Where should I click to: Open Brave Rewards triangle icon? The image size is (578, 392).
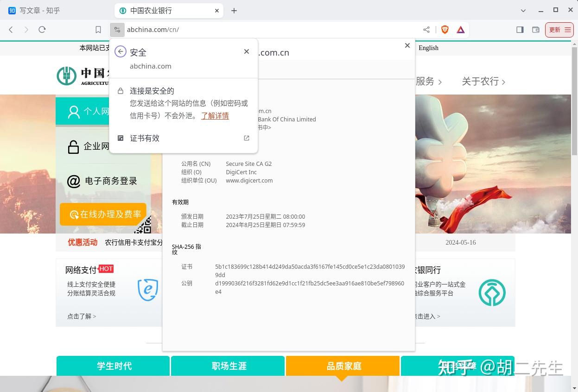pos(460,29)
